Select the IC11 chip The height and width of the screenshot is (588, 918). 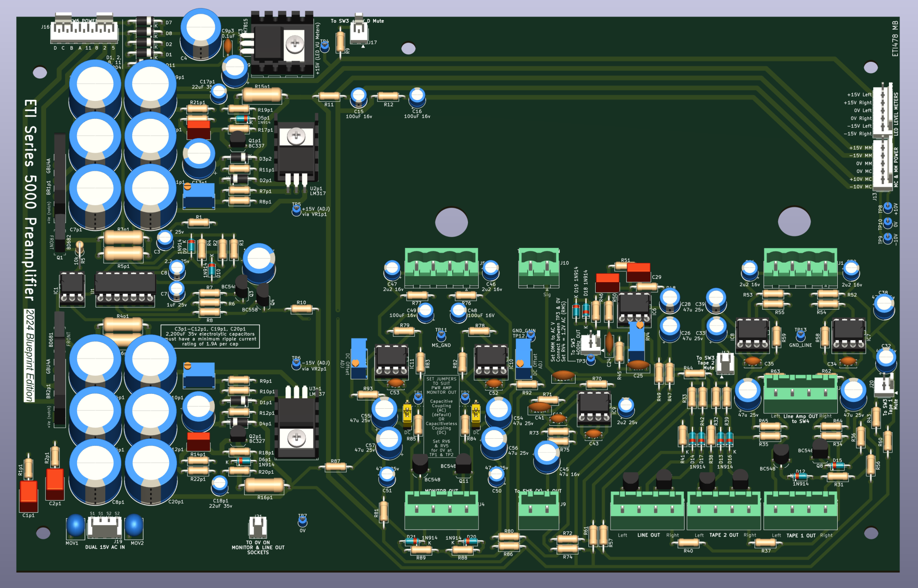tap(392, 361)
